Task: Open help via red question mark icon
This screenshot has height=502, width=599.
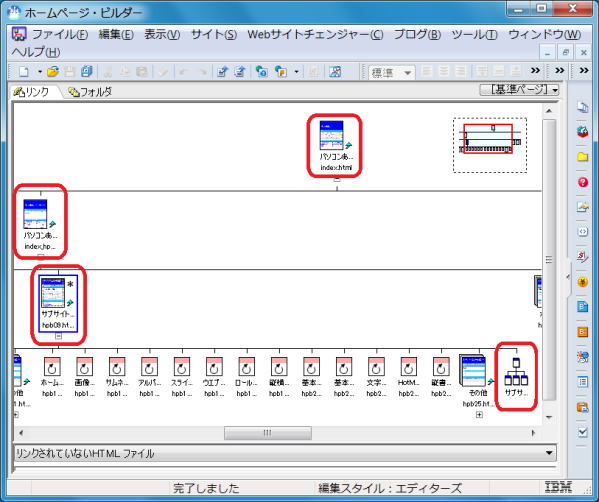Action: [x=582, y=182]
